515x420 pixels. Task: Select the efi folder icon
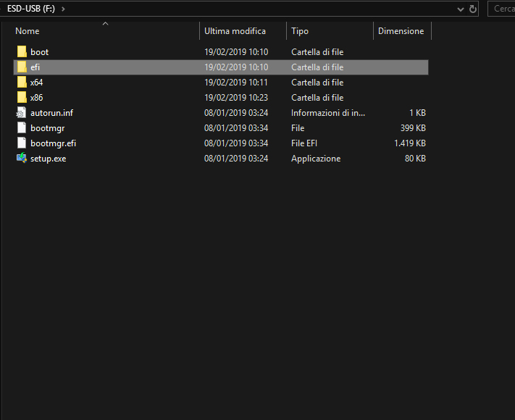[22, 67]
